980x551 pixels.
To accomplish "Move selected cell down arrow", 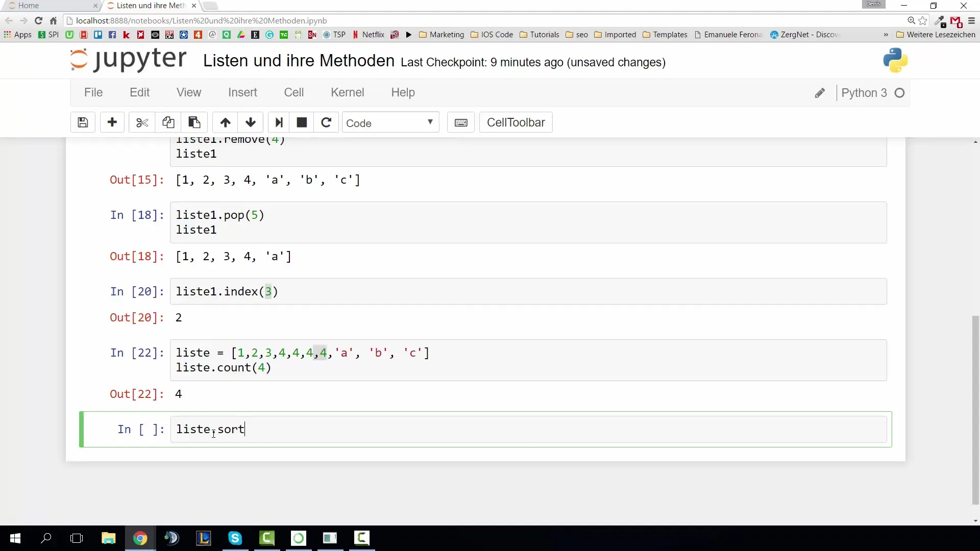I will (251, 122).
